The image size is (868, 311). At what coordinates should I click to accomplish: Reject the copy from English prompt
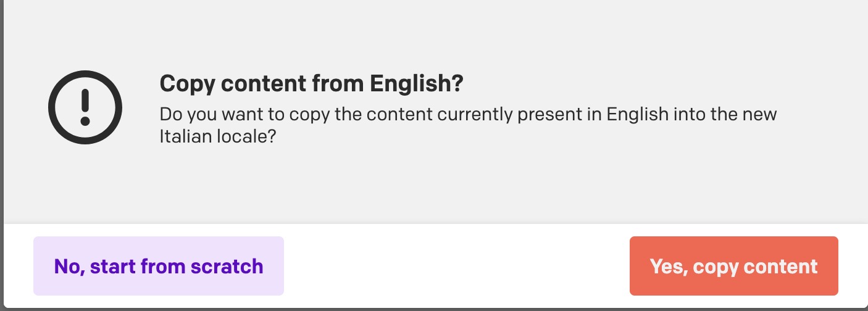tap(159, 266)
